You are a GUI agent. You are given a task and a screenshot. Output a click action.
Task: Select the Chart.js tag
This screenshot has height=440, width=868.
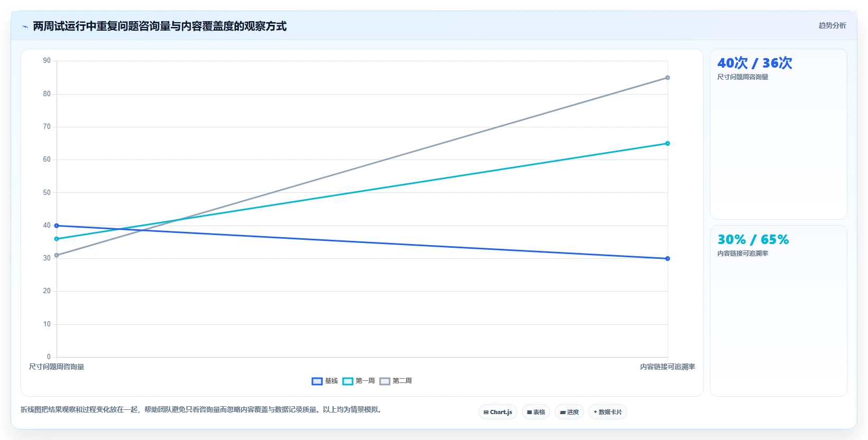click(x=497, y=412)
